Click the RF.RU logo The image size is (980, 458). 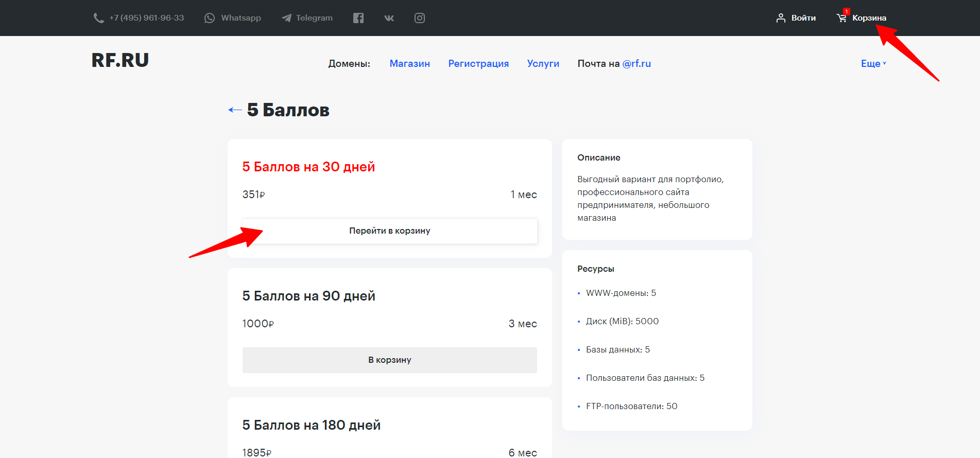point(120,60)
